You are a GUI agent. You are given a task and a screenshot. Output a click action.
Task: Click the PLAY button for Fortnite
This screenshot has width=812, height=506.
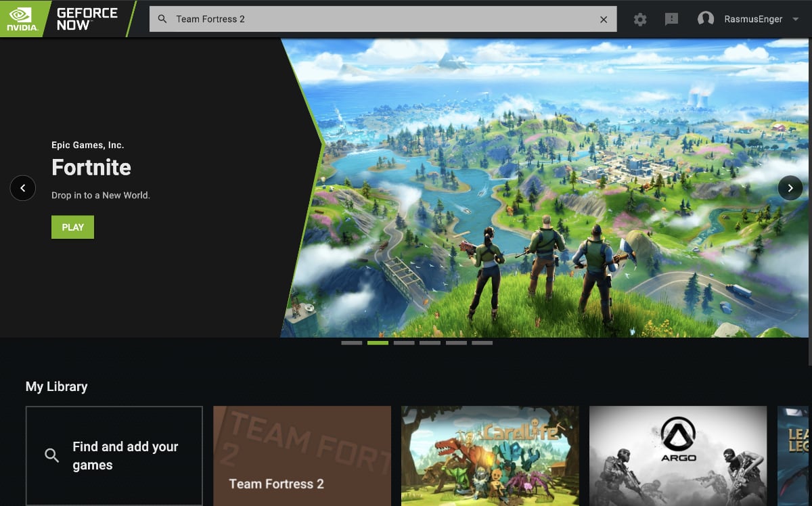pos(72,227)
